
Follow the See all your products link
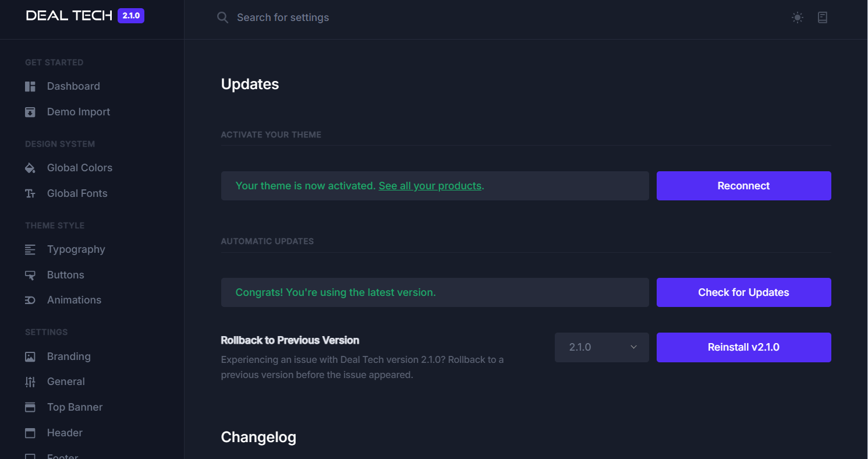[430, 186]
